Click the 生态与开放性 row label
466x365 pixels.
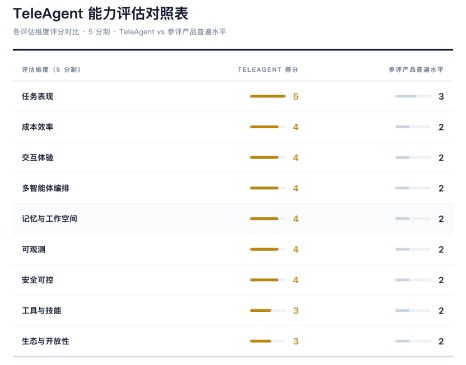[x=45, y=341]
